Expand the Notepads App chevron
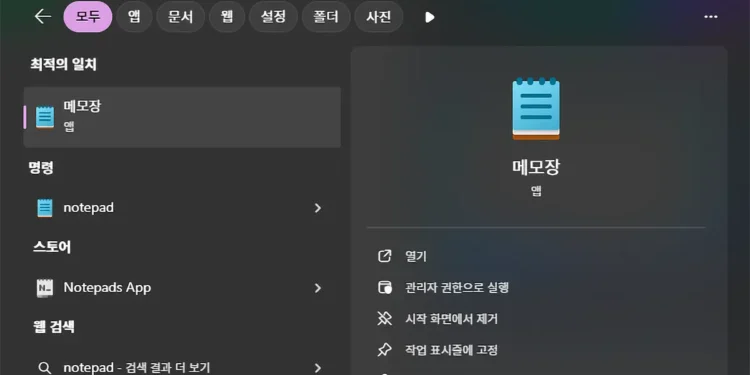 [x=318, y=288]
